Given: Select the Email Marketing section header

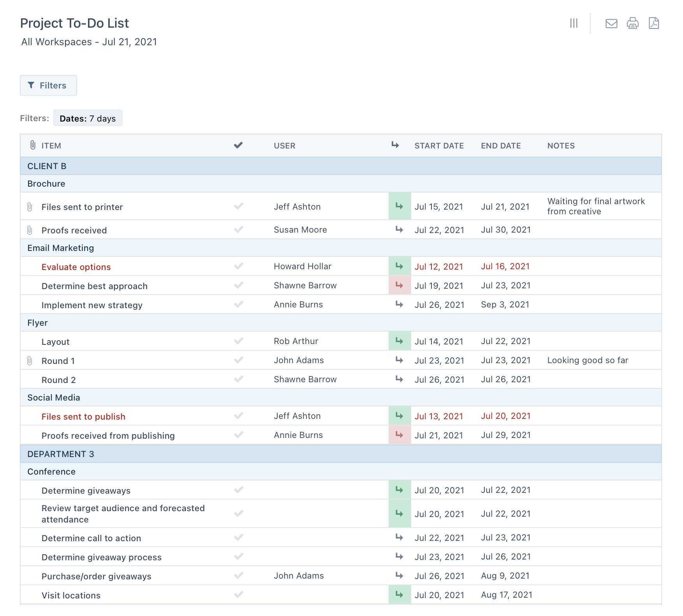Looking at the screenshot, I should coord(60,247).
